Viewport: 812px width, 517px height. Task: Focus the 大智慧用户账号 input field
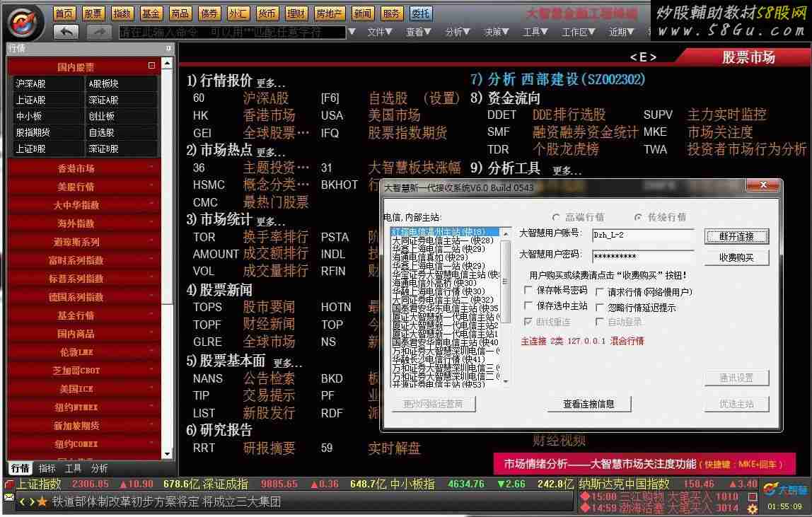pos(642,236)
